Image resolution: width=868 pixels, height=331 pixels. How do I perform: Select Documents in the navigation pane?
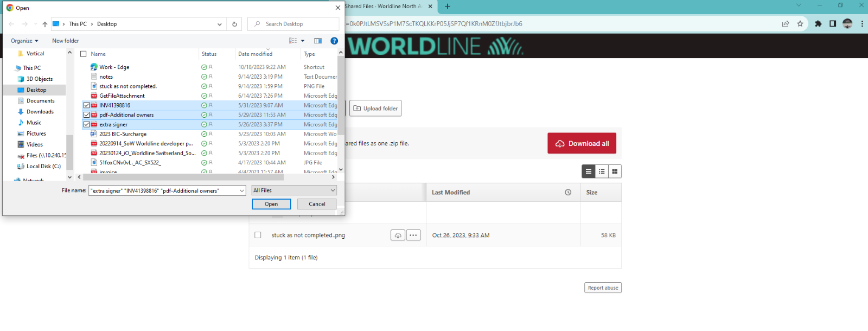point(40,101)
